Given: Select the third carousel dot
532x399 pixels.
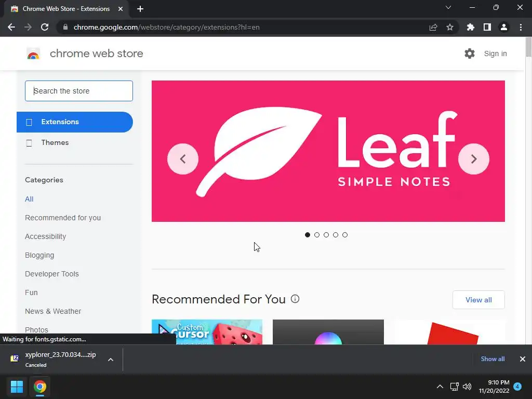Looking at the screenshot, I should [x=326, y=235].
